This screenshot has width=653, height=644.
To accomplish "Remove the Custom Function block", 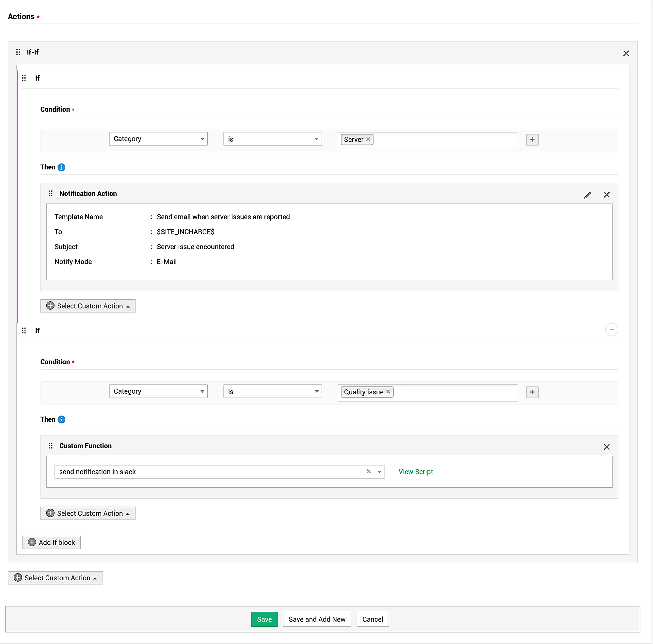I will click(606, 447).
